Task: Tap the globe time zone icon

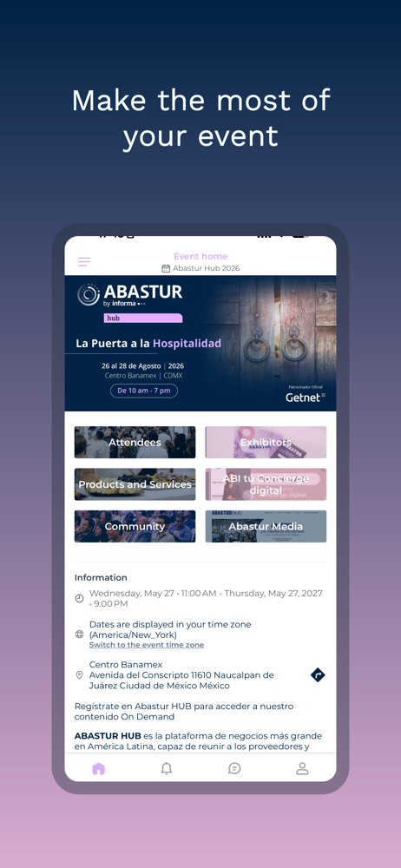Action: pyautogui.click(x=79, y=635)
